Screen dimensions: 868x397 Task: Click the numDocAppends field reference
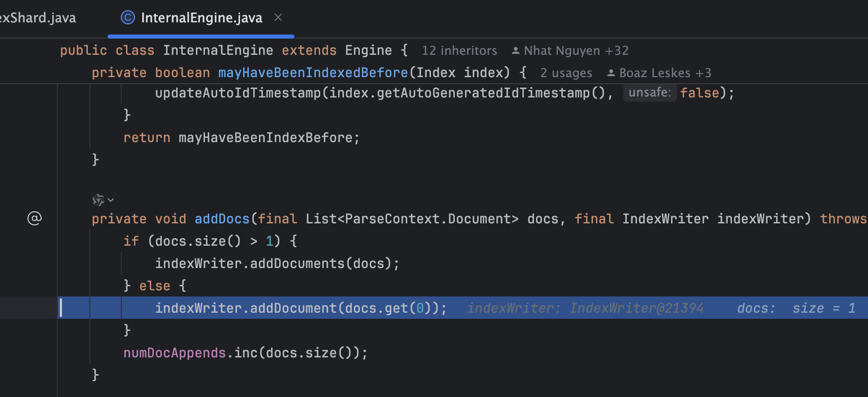[174, 353]
